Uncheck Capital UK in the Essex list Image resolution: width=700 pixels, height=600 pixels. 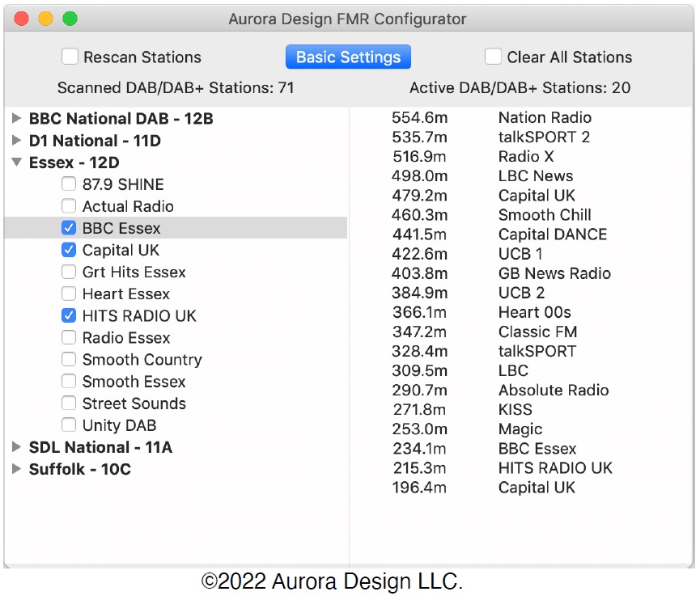pyautogui.click(x=68, y=250)
